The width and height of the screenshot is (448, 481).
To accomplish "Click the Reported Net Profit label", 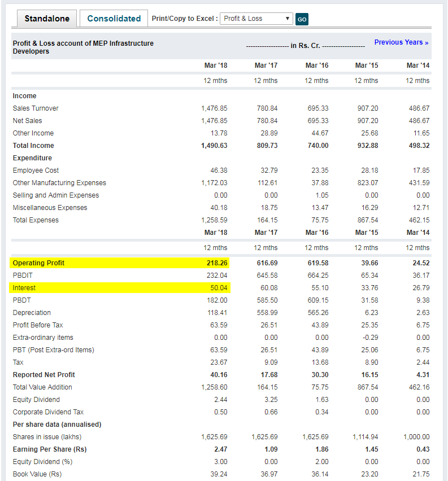I will tap(44, 375).
